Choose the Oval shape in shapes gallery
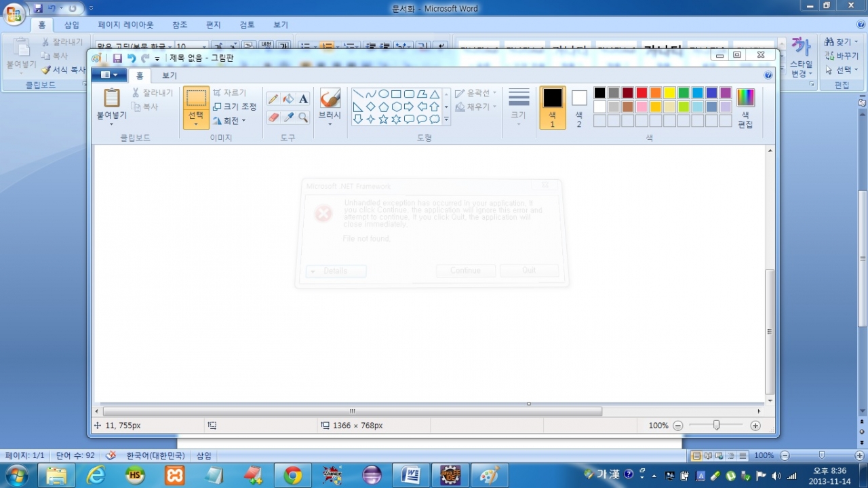The image size is (868, 488). (x=383, y=94)
